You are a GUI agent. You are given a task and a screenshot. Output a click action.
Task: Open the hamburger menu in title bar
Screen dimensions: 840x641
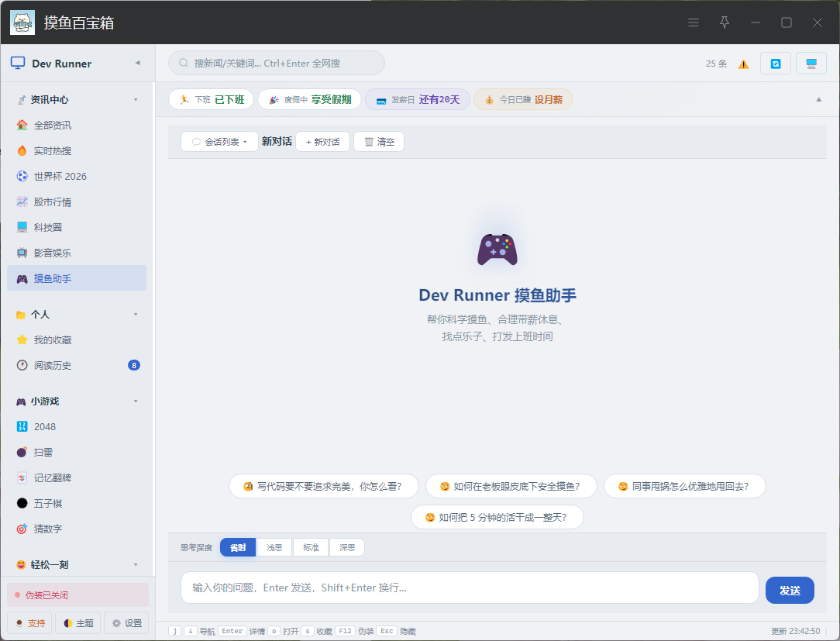pos(694,22)
